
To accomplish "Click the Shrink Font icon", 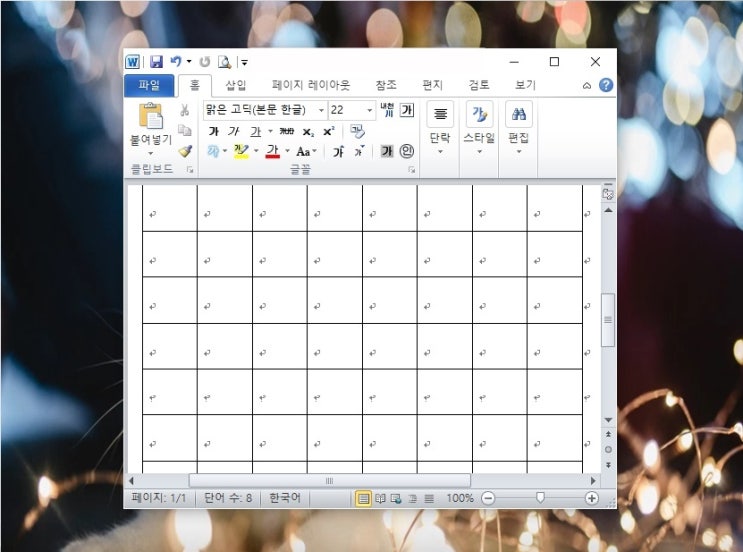I will pyautogui.click(x=360, y=151).
